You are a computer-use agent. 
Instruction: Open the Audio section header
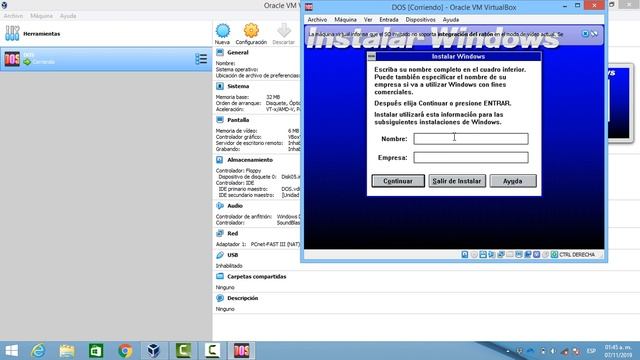tap(235, 206)
